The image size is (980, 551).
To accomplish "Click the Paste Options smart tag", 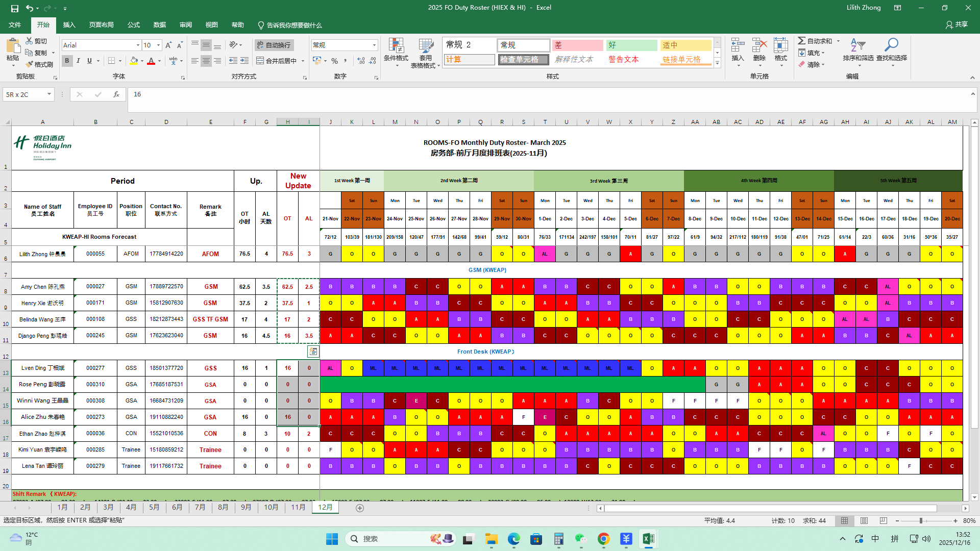I will pyautogui.click(x=313, y=352).
